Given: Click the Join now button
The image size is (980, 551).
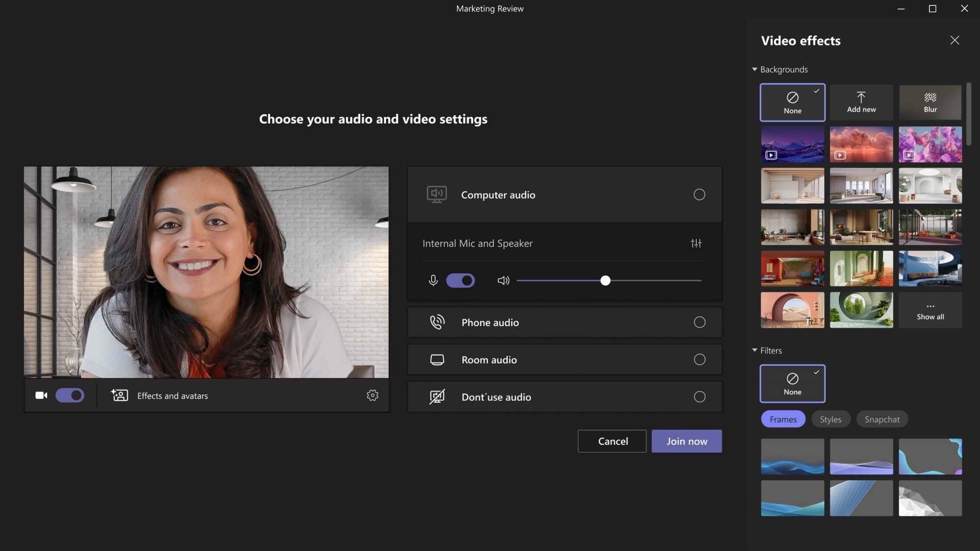Looking at the screenshot, I should click(x=687, y=441).
